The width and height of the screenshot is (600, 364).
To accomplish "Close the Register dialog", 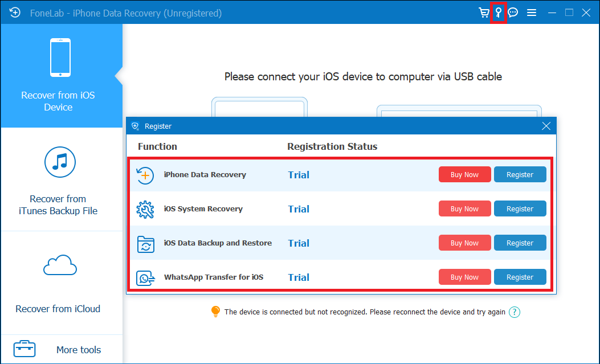I will coord(546,126).
